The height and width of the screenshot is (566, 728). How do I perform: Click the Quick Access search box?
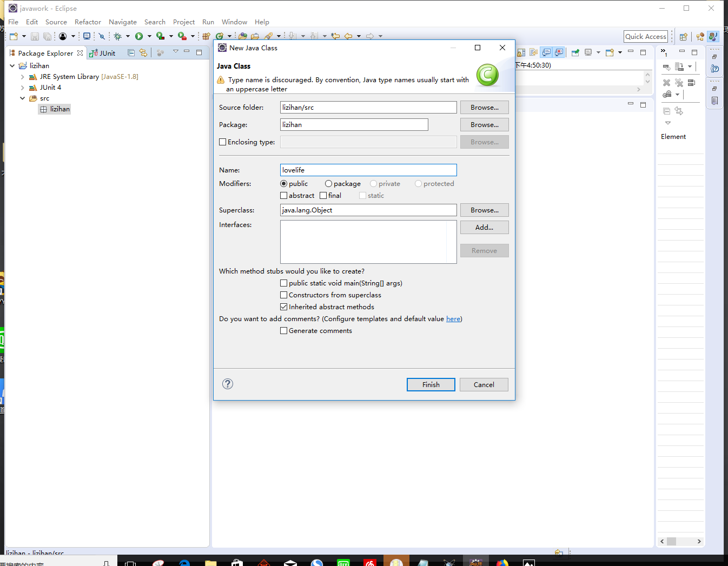646,37
